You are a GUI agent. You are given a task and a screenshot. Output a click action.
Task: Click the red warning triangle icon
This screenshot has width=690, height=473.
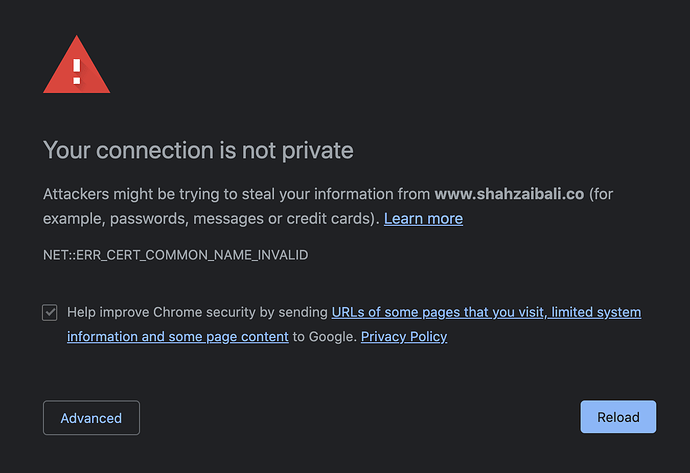click(x=77, y=65)
